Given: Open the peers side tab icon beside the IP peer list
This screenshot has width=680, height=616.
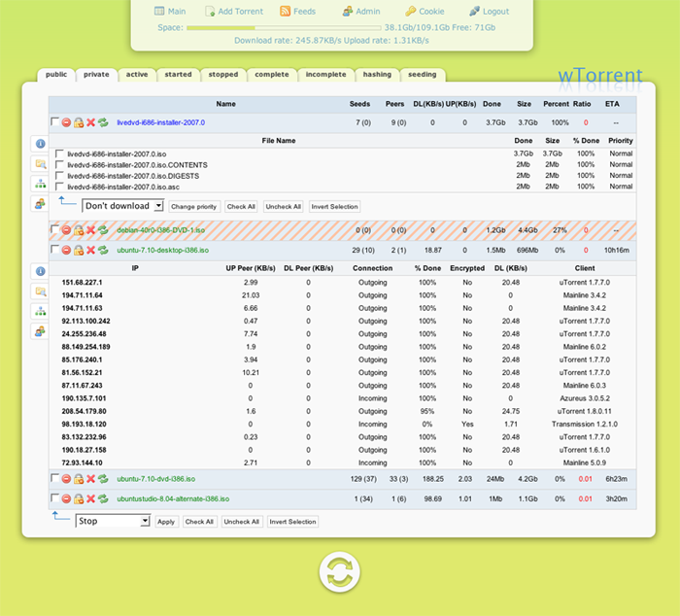Looking at the screenshot, I should pos(40,331).
